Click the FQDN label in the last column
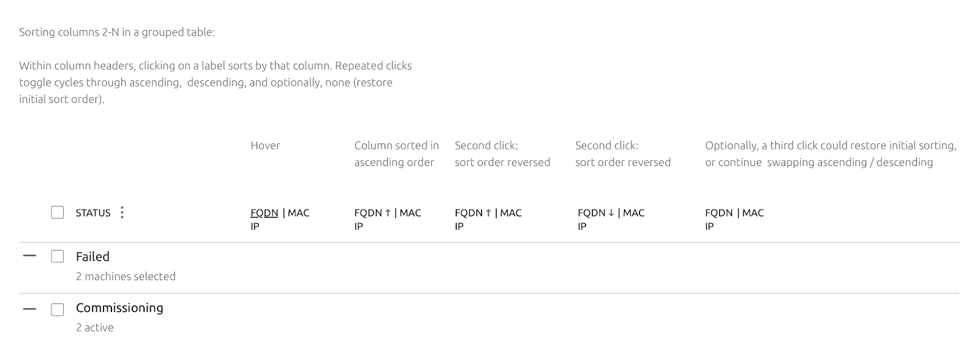The image size is (980, 364). coord(718,213)
